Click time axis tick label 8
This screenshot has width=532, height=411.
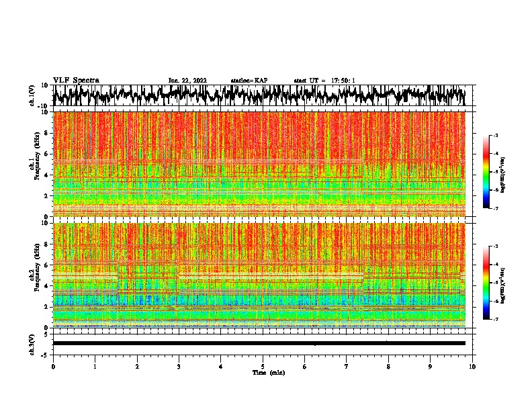(x=388, y=367)
